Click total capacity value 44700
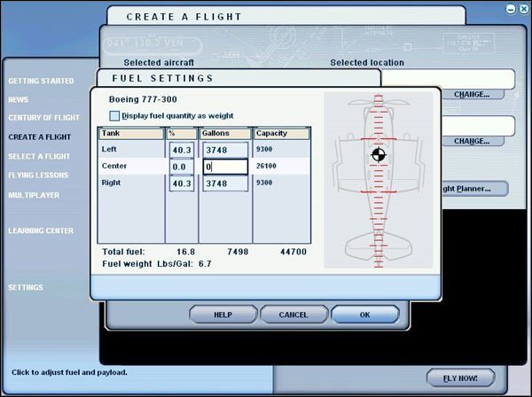 click(293, 252)
